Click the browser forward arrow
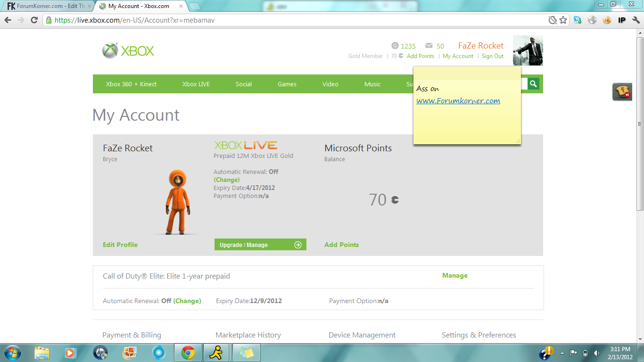The image size is (644, 362). click(x=21, y=20)
